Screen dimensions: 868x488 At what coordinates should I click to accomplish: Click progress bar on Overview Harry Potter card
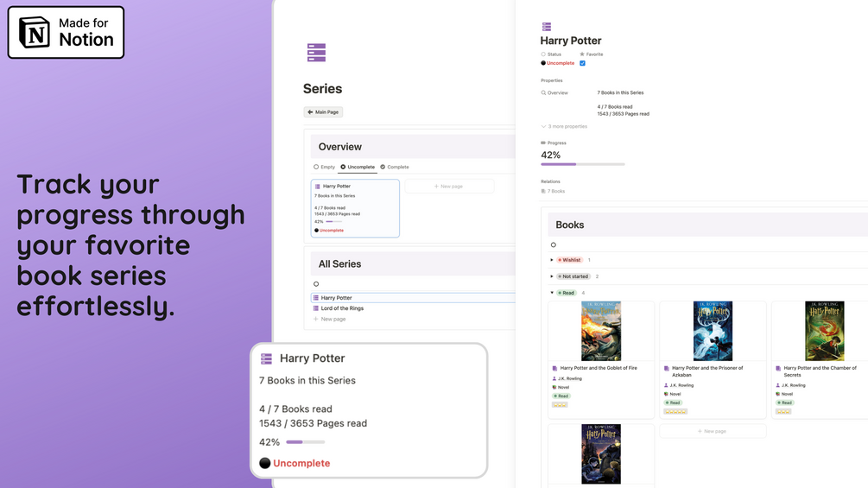pos(333,222)
